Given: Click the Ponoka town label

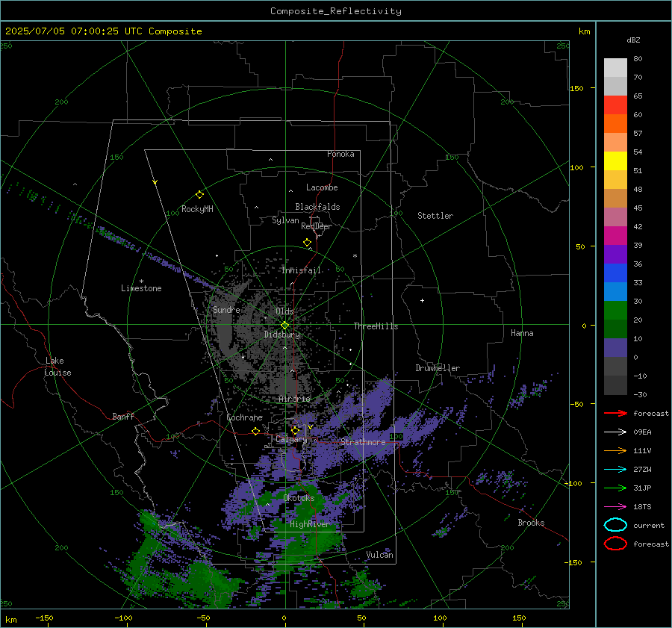Looking at the screenshot, I should [x=340, y=154].
